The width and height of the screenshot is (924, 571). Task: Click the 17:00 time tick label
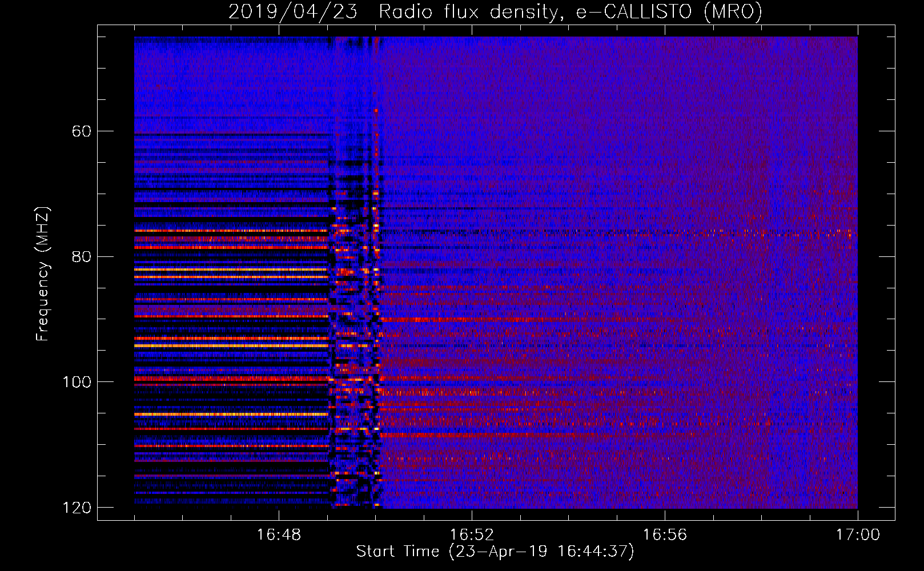(858, 535)
